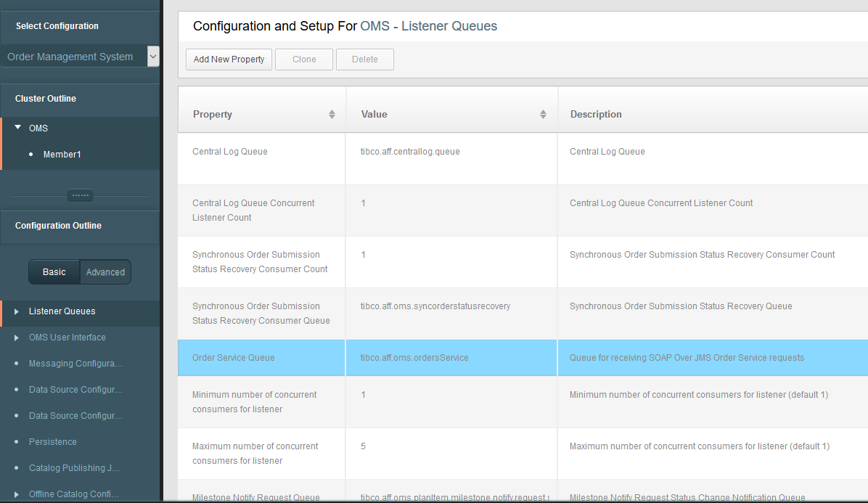Expand the Listener Queues outline arrow
868x503 pixels.
coord(17,311)
